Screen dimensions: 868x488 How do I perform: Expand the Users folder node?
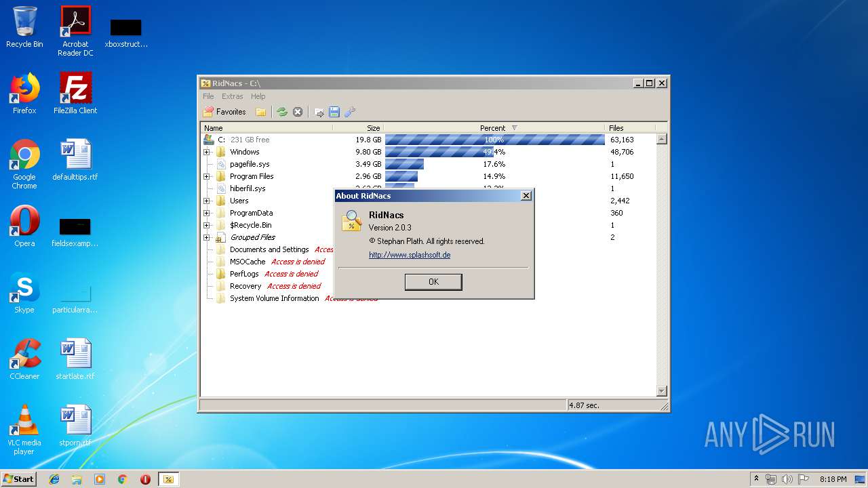[x=207, y=201]
